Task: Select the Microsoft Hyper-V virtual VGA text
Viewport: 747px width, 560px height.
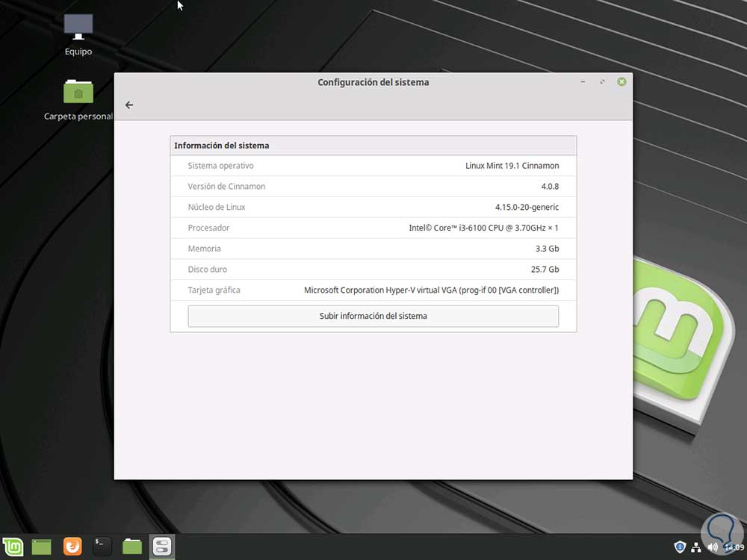Action: (x=431, y=290)
